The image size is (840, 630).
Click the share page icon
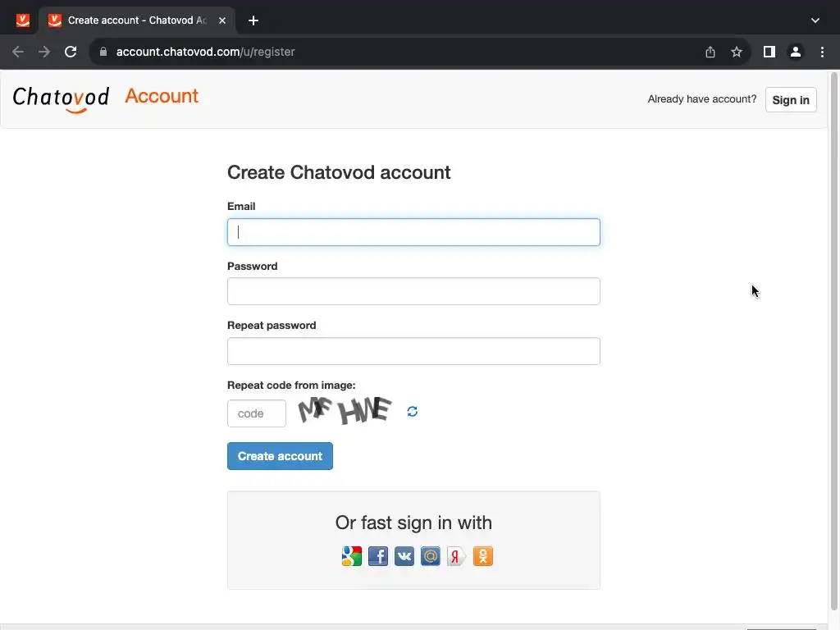point(710,52)
